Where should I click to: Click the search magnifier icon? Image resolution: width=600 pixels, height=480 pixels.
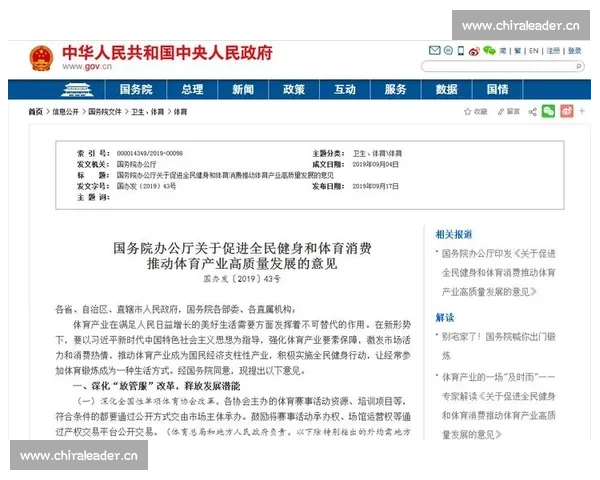click(579, 67)
